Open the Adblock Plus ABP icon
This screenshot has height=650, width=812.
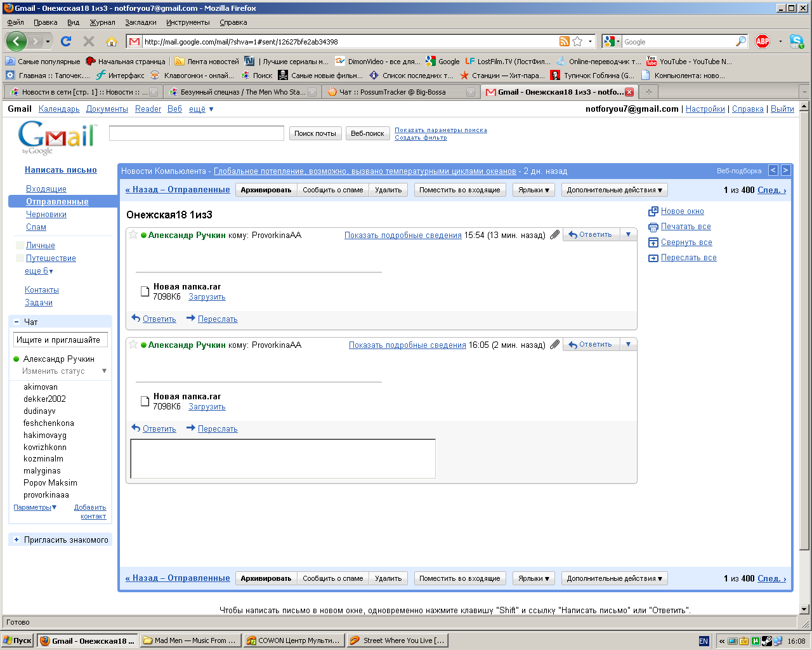tap(763, 41)
